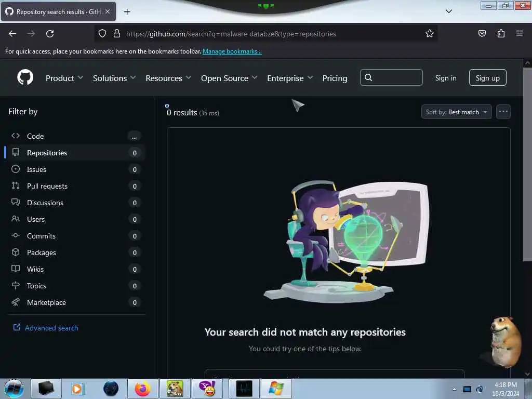Expand the Enterprise menu
The image size is (532, 399).
pos(290,78)
